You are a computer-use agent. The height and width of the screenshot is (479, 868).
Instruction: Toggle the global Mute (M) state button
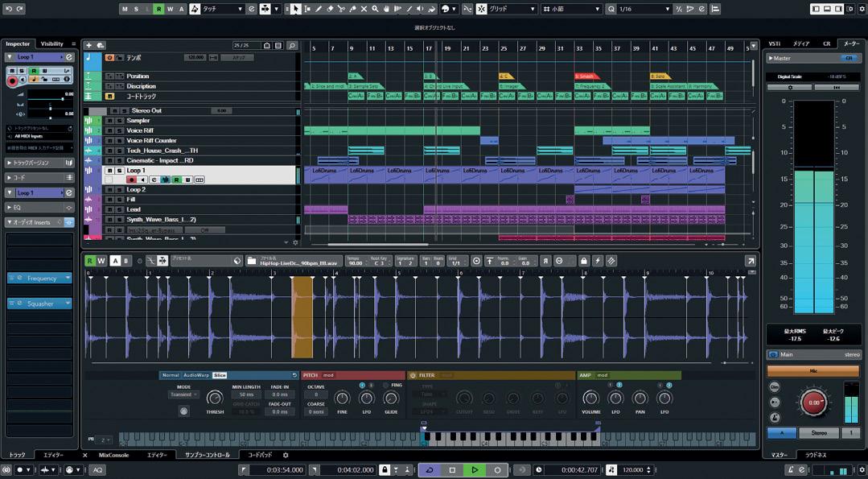point(125,9)
